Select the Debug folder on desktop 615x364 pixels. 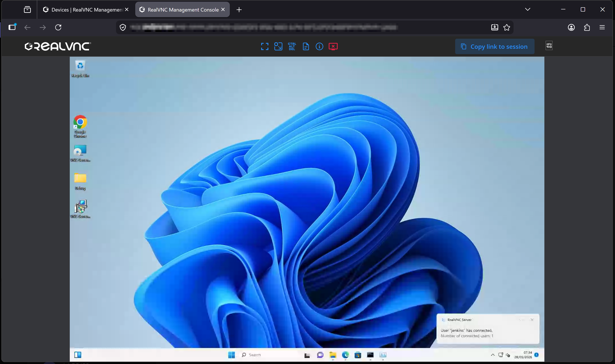[x=80, y=181]
